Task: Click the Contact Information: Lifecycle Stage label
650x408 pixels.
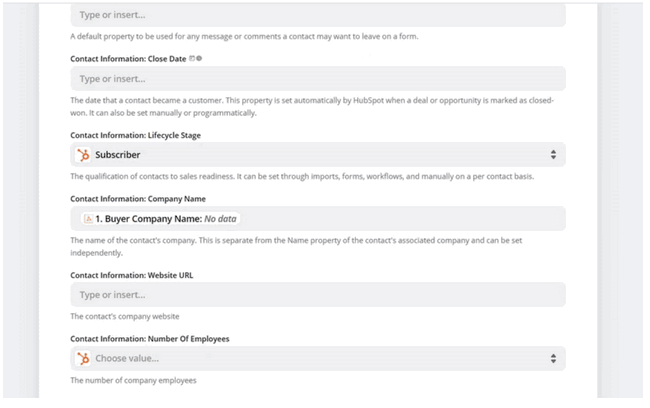Action: click(x=135, y=135)
